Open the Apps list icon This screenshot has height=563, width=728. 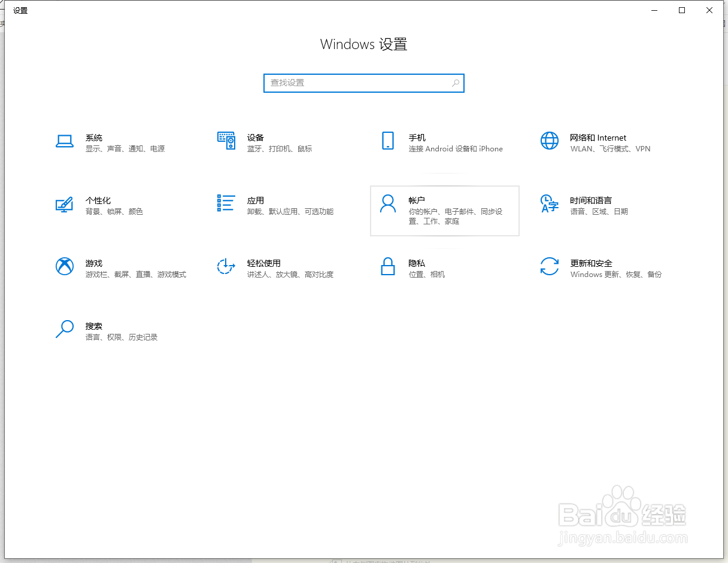pos(226,203)
